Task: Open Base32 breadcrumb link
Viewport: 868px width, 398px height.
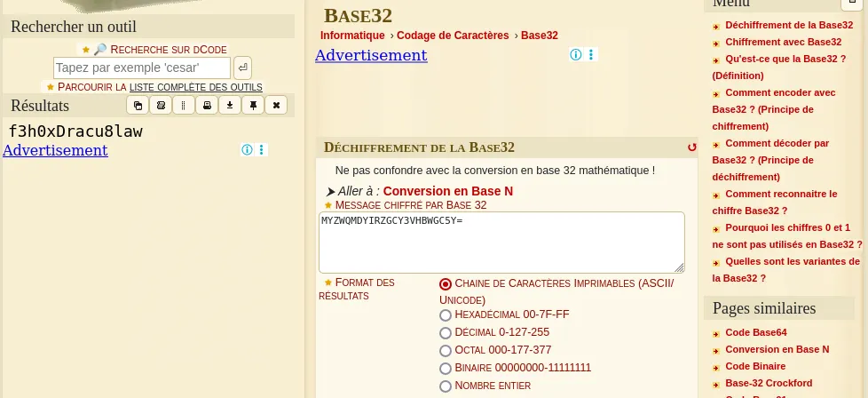Action: (x=540, y=36)
